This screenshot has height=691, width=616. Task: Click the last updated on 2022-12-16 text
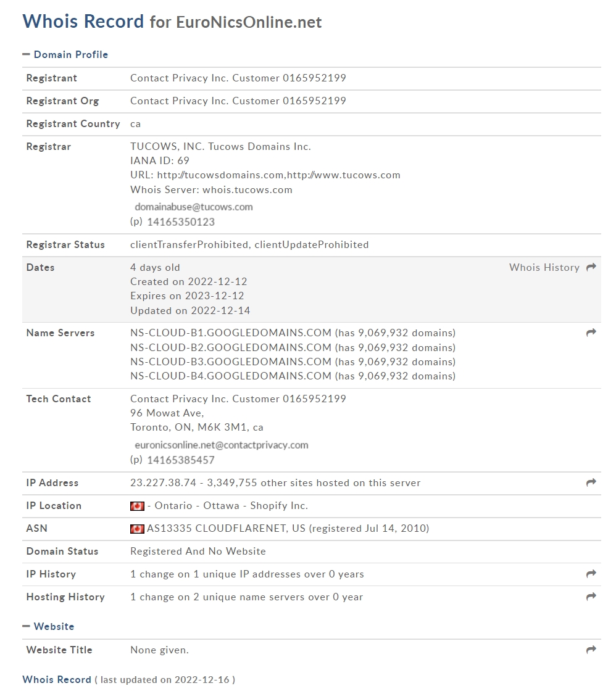click(x=165, y=679)
